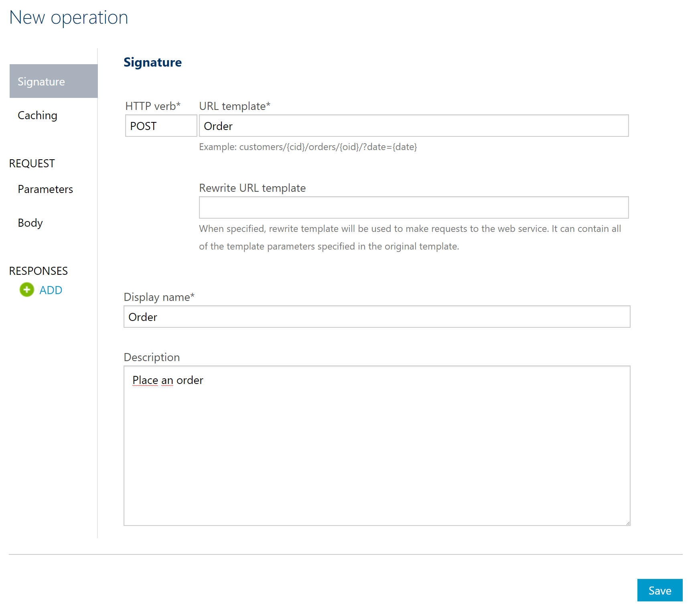Click the Signature heading above the form

point(153,62)
